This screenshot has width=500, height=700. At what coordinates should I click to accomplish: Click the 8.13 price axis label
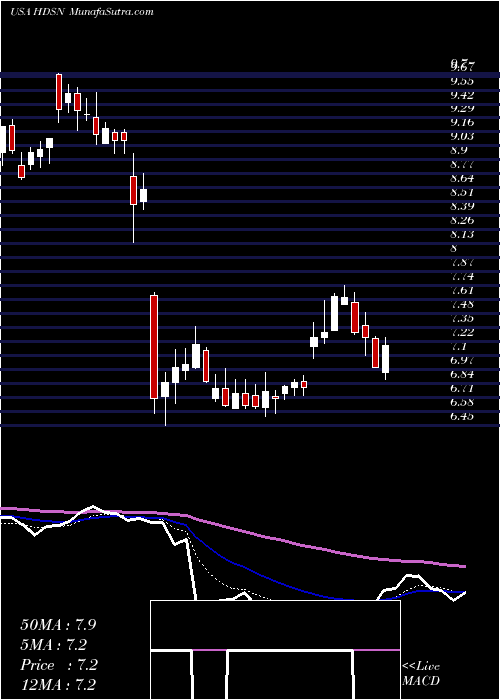pos(462,234)
